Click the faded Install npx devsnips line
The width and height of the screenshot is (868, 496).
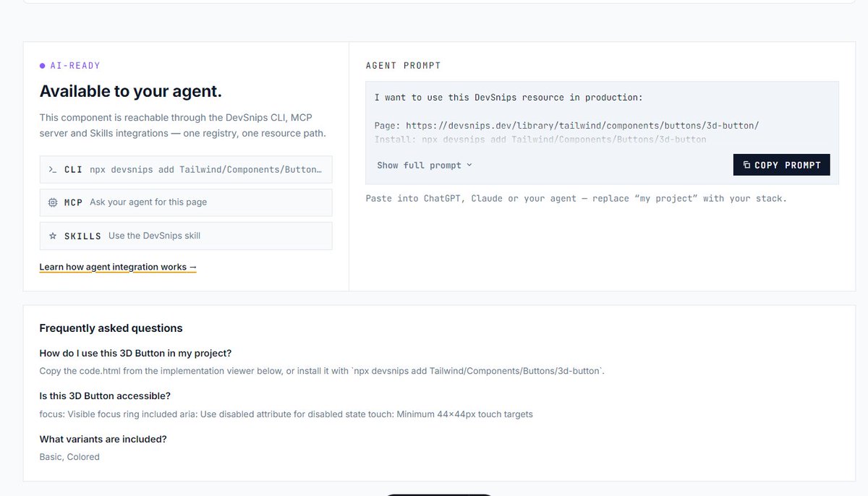[x=540, y=139]
